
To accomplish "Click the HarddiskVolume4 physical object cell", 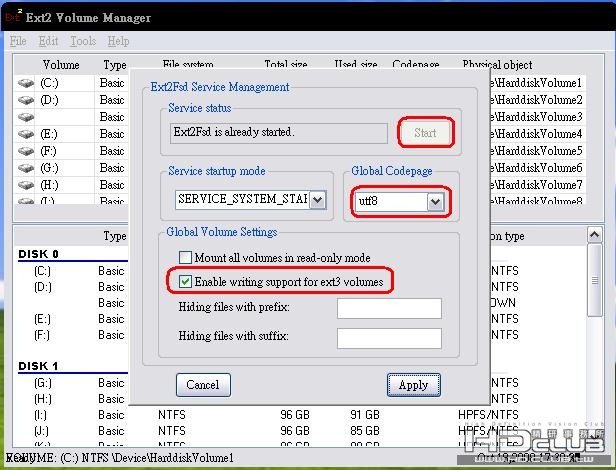I will 537,134.
